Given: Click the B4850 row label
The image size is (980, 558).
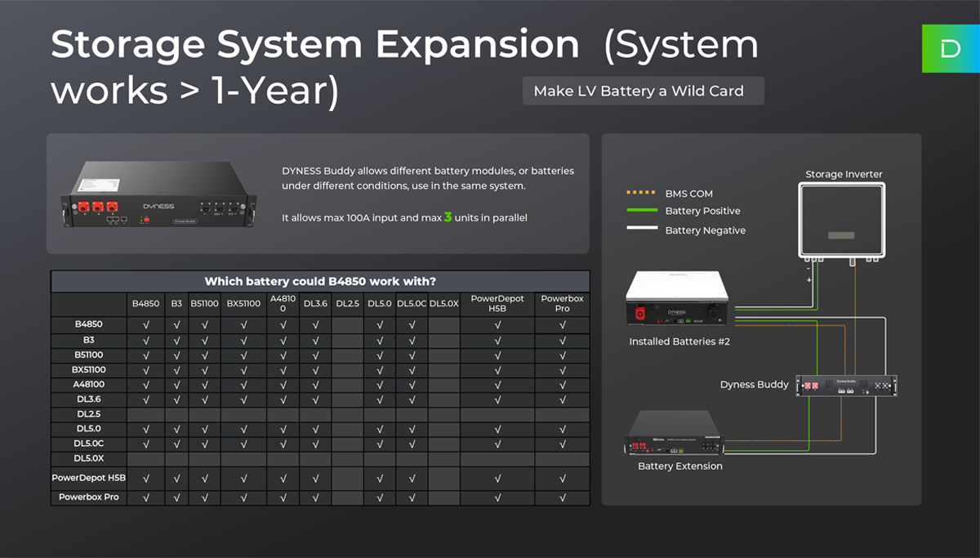Looking at the screenshot, I should coord(88,324).
